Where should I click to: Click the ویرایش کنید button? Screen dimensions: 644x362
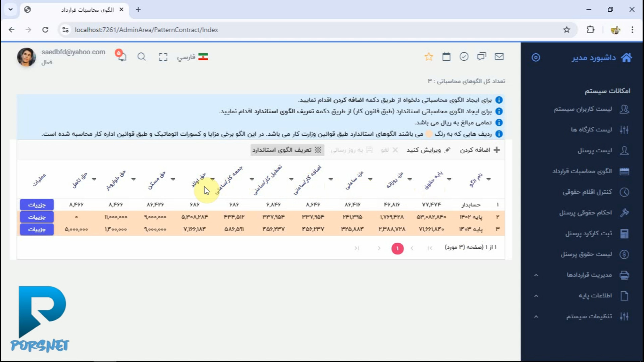[x=428, y=150]
